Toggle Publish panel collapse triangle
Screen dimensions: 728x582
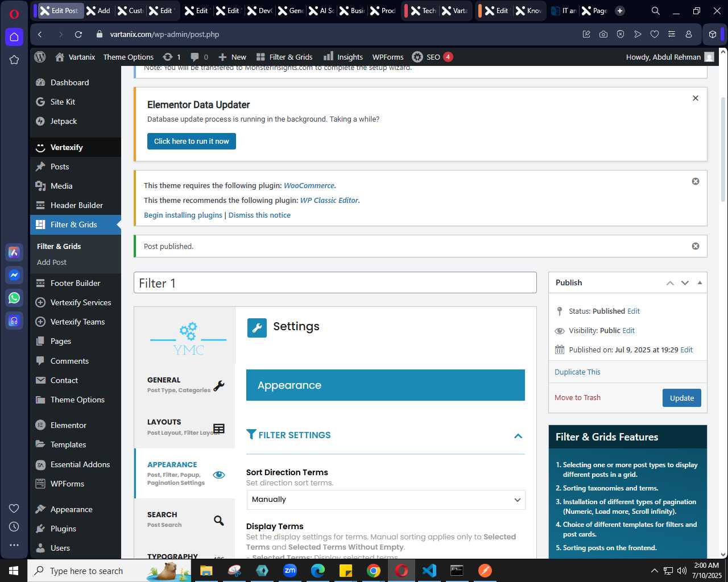point(700,283)
